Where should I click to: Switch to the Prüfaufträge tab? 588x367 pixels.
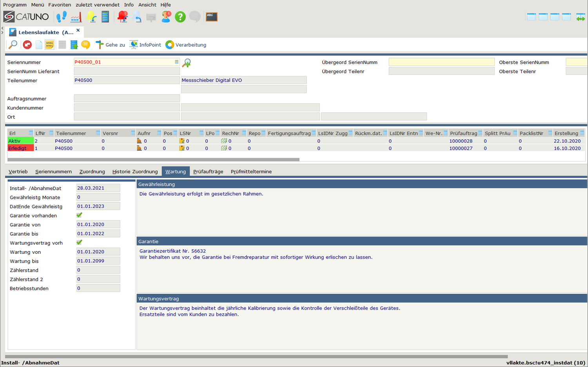pos(208,172)
